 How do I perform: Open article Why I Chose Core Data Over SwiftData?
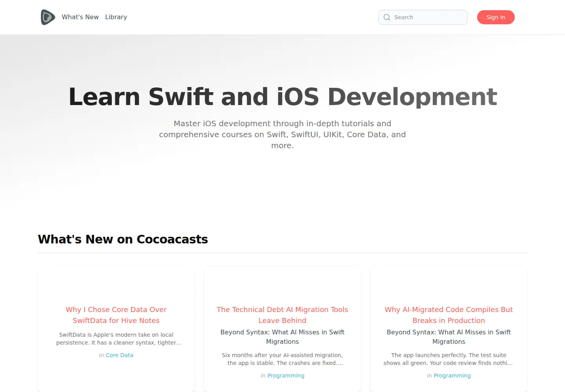click(116, 315)
